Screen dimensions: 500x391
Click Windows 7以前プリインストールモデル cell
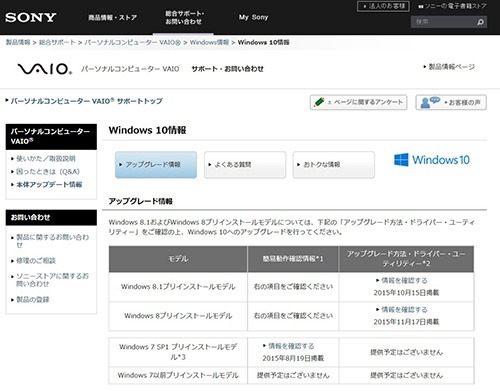pos(178,375)
